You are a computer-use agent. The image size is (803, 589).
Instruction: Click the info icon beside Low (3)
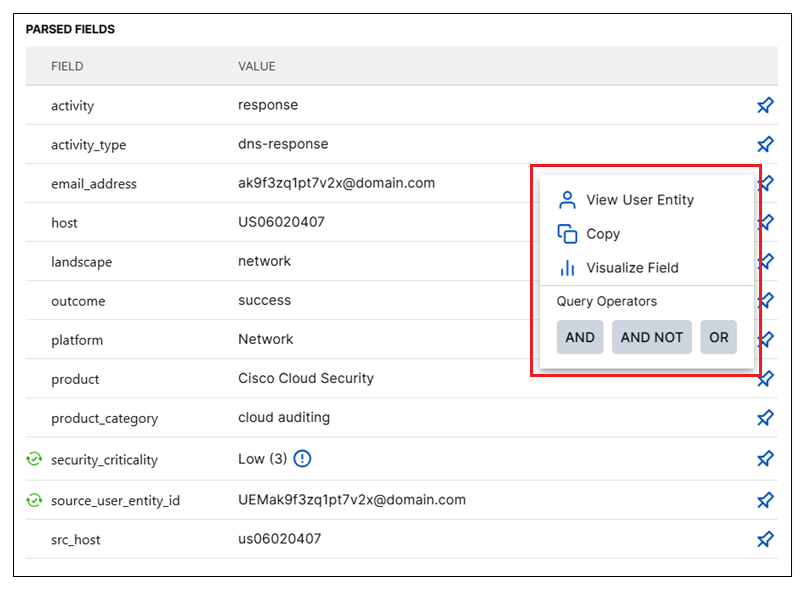[x=303, y=459]
